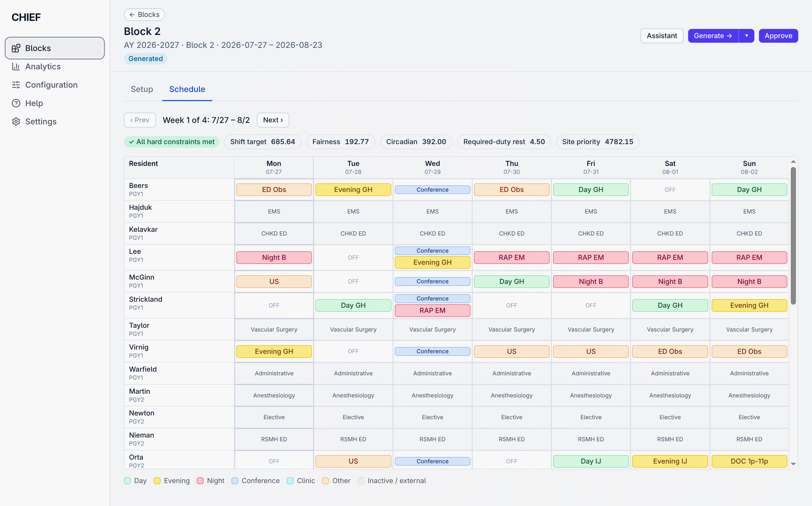Image resolution: width=812 pixels, height=506 pixels.
Task: Click the Wed 07-29 column header
Action: tap(432, 167)
